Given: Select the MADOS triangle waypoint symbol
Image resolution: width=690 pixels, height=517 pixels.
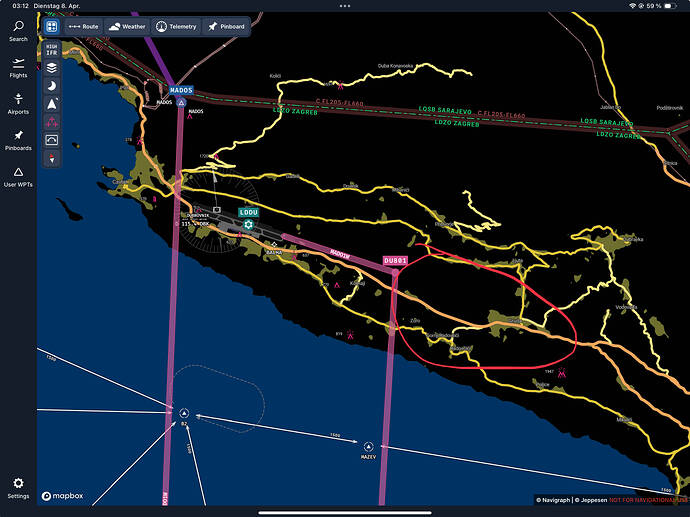Looking at the screenshot, I should (x=181, y=103).
